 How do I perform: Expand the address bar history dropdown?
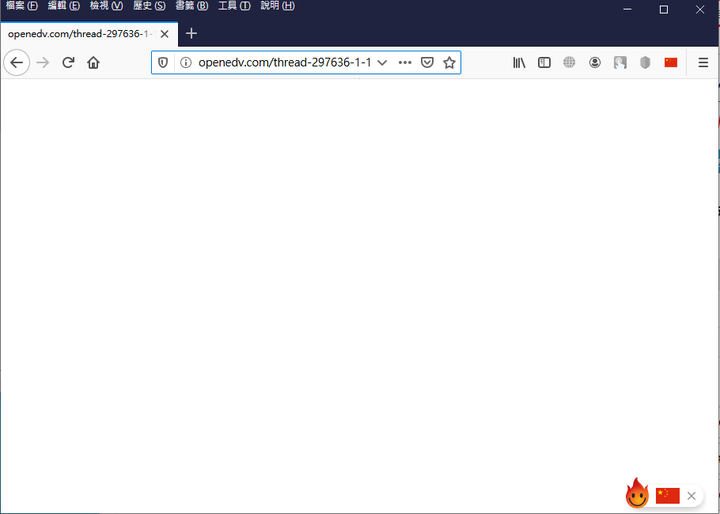point(382,62)
